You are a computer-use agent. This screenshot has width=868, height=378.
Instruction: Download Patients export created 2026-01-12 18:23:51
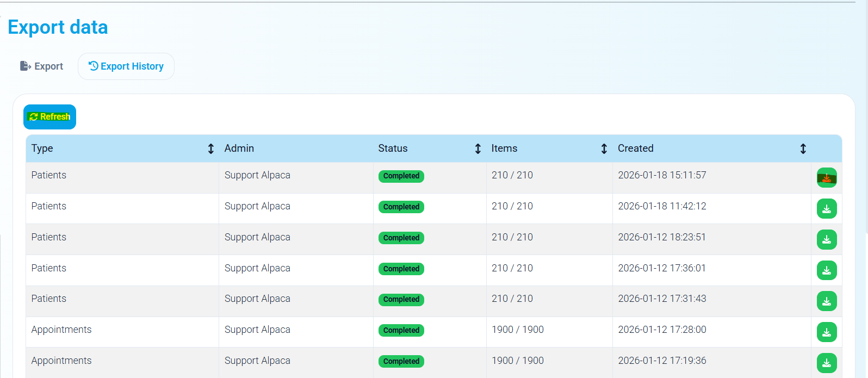826,240
